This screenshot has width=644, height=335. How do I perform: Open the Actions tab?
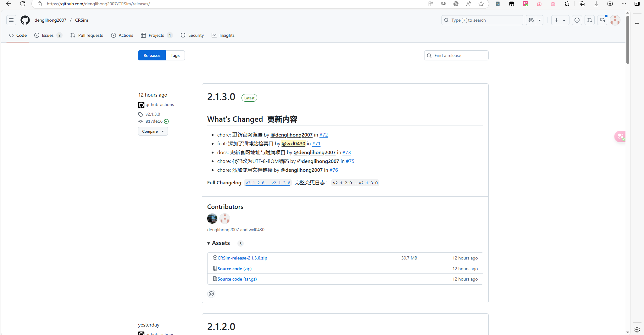point(122,35)
